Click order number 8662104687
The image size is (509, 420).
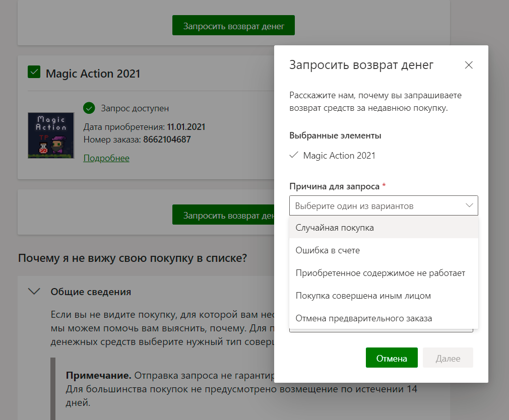click(167, 139)
